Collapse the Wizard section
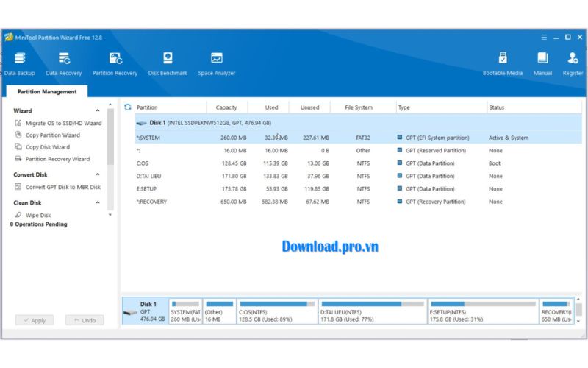The height and width of the screenshot is (368, 588). tap(98, 111)
